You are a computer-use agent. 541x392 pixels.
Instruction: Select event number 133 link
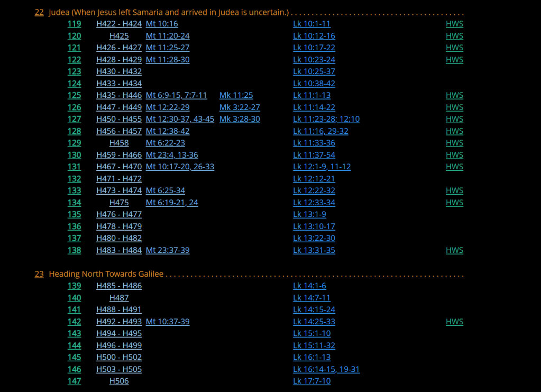coord(74,190)
